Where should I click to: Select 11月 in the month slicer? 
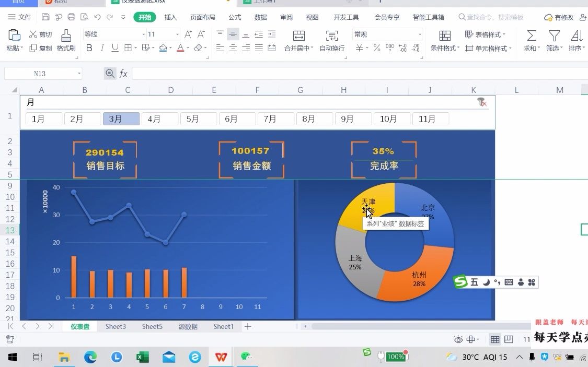tap(431, 119)
